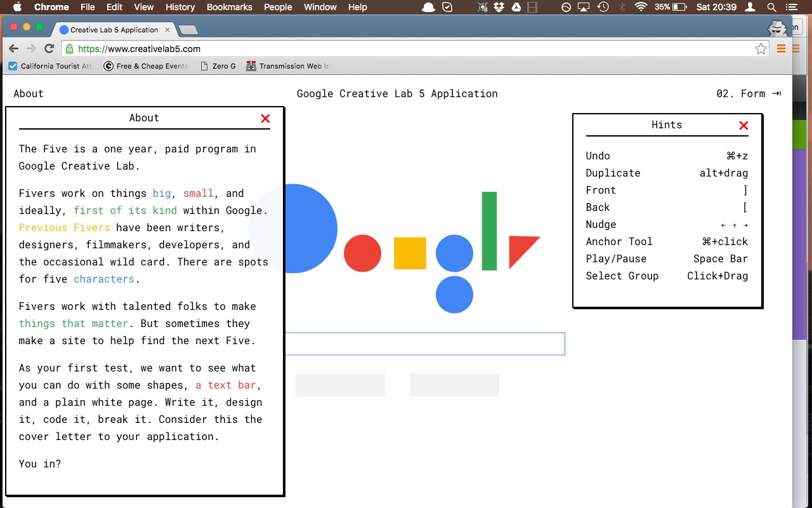Click the browser back arrow
Viewport: 812px width, 508px height.
[x=13, y=49]
